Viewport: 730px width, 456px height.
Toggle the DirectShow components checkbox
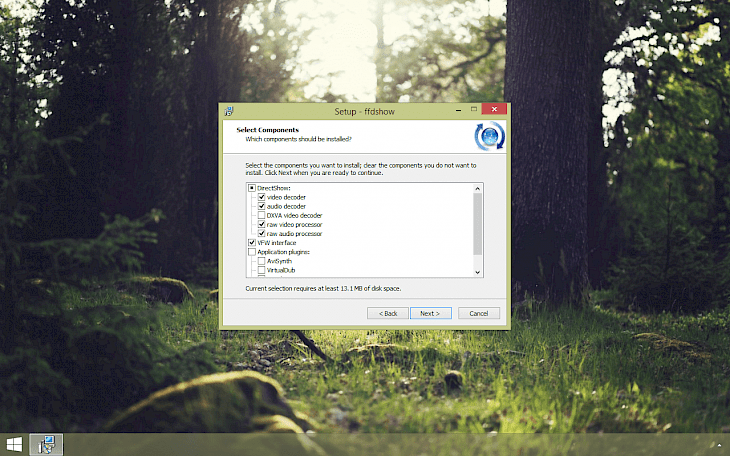[252, 188]
